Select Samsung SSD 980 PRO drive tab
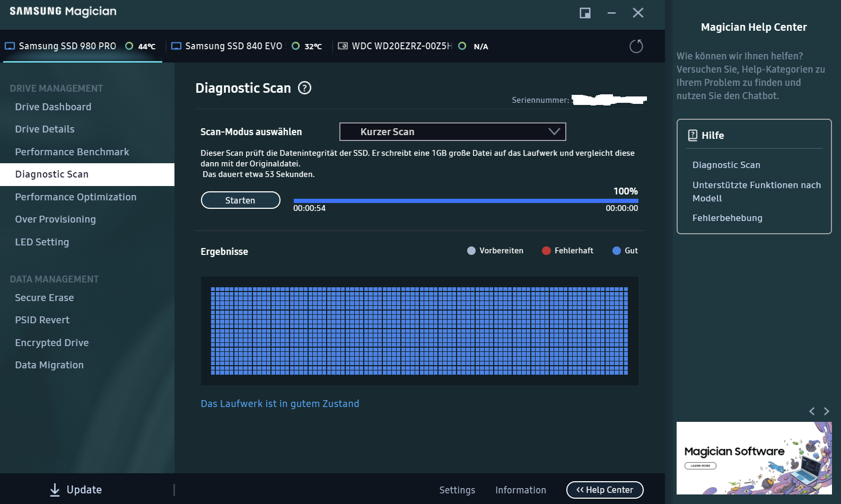This screenshot has width=841, height=504. pos(82,46)
